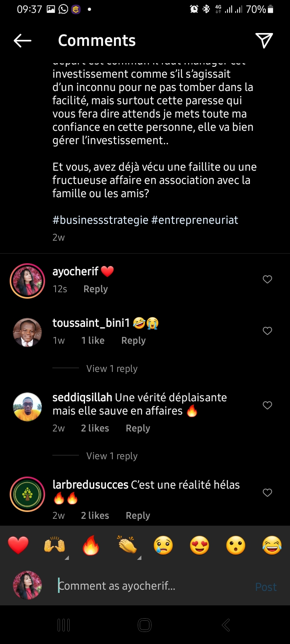Insert the laughing-crying quick emoji
290x644 pixels.
pos(272,546)
